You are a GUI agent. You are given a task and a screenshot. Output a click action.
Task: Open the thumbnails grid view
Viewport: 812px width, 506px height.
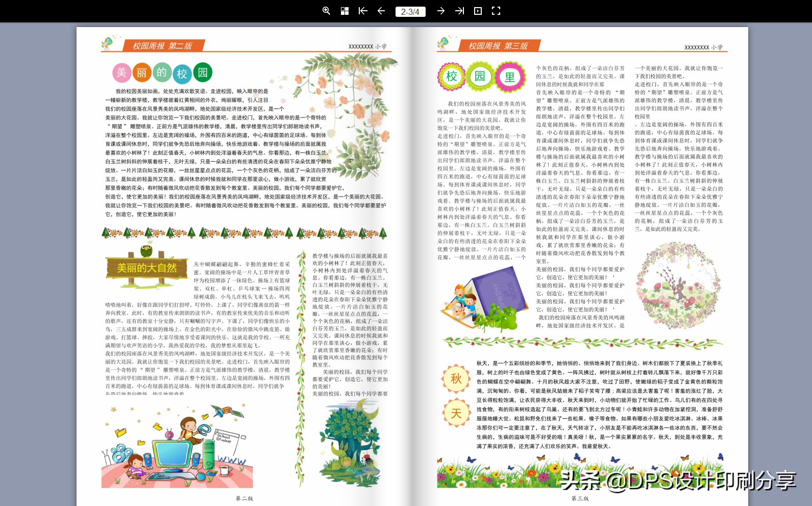point(345,11)
